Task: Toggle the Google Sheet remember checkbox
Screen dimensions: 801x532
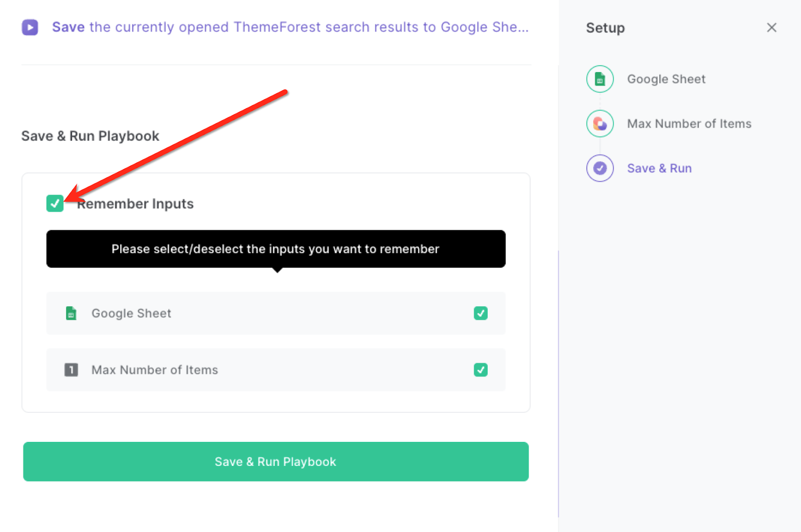Action: tap(481, 313)
